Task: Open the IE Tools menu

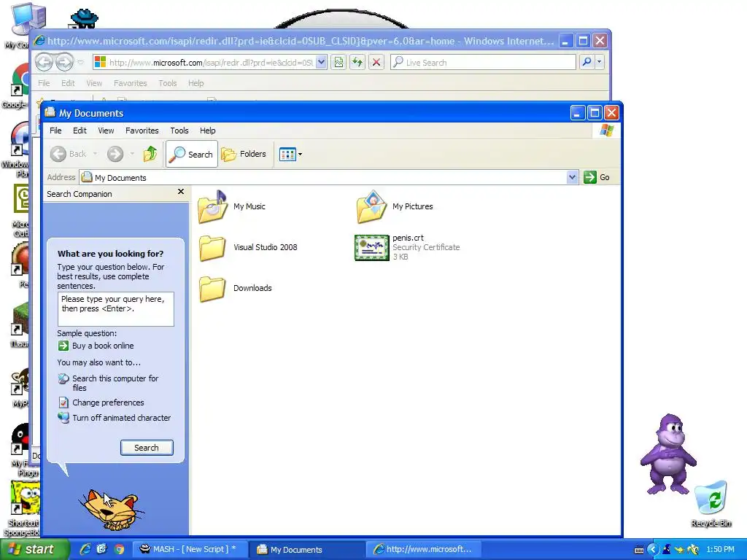Action: [168, 83]
